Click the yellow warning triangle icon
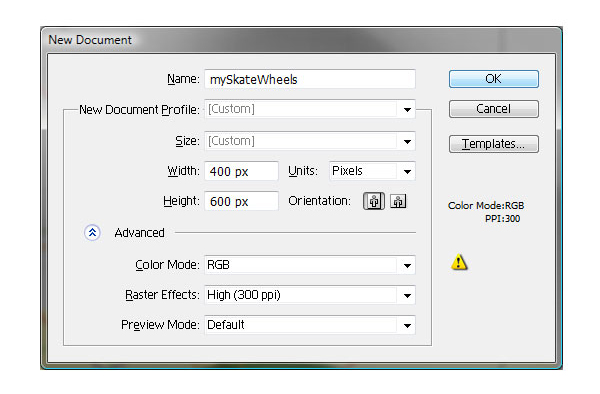This screenshot has width=600, height=394. pos(459,262)
